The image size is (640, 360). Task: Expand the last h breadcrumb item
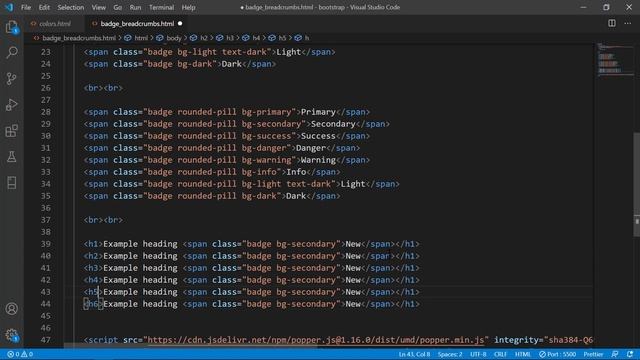[x=307, y=38]
